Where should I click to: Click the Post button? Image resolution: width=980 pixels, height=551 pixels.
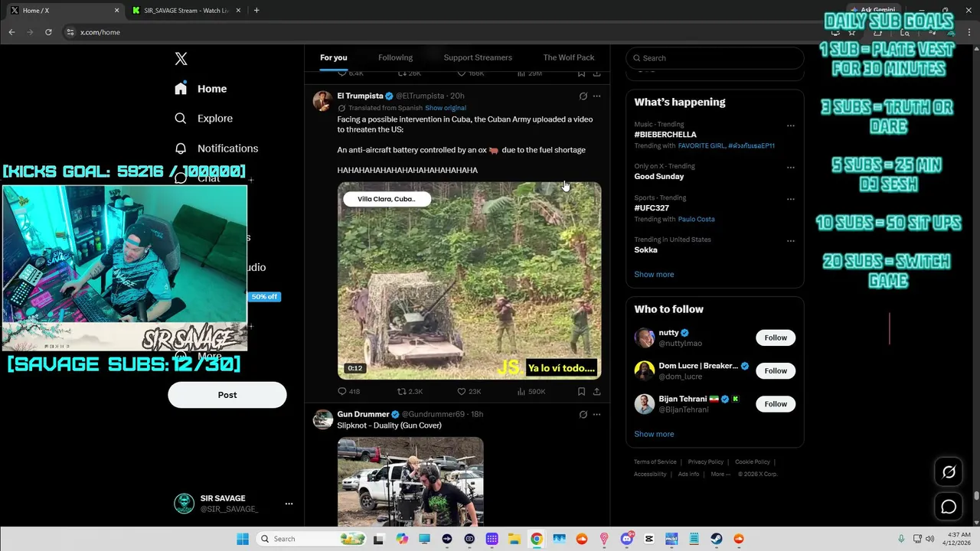[227, 395]
